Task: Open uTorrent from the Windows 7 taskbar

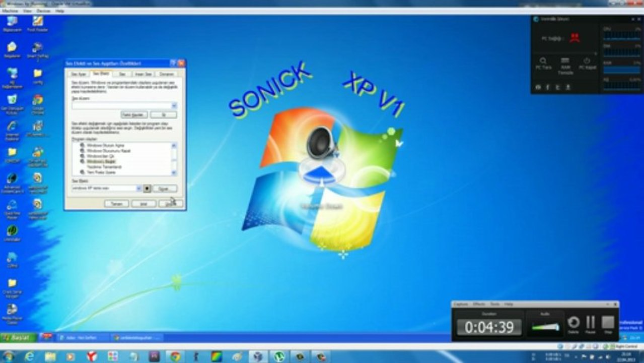Action: [279, 356]
